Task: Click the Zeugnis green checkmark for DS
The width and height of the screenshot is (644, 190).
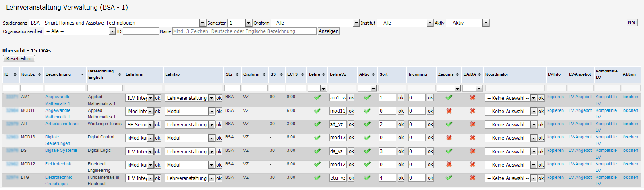Action: coord(449,151)
